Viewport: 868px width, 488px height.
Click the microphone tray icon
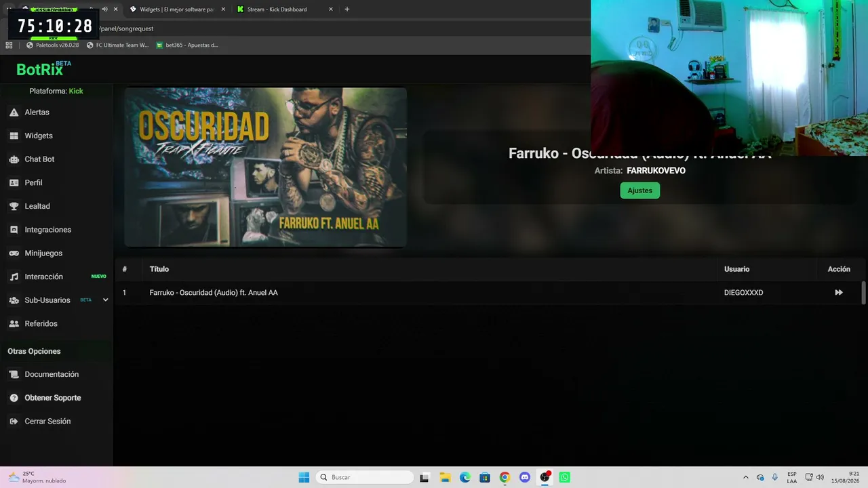775,477
